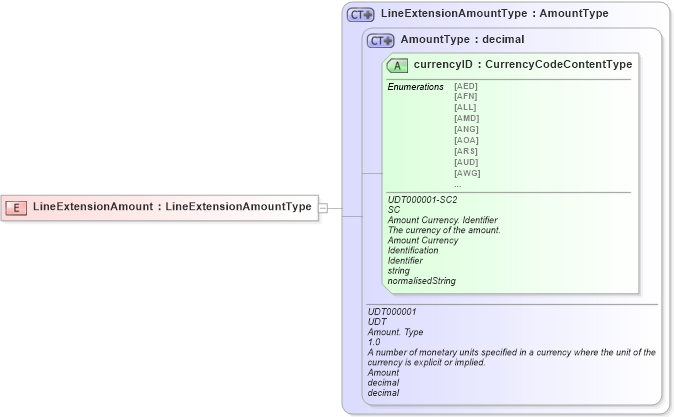Select the [AWG] enumeration value
Viewport: 674px width, 417px height.
(467, 173)
